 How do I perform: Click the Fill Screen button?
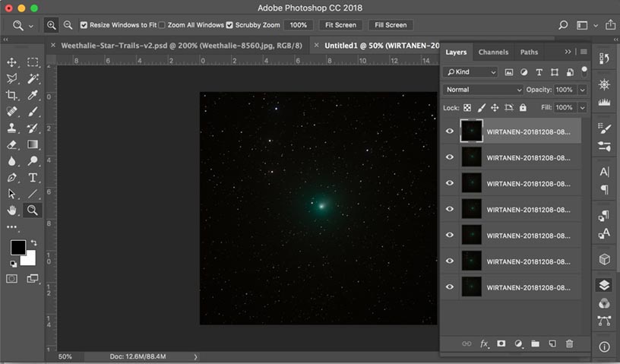(391, 25)
